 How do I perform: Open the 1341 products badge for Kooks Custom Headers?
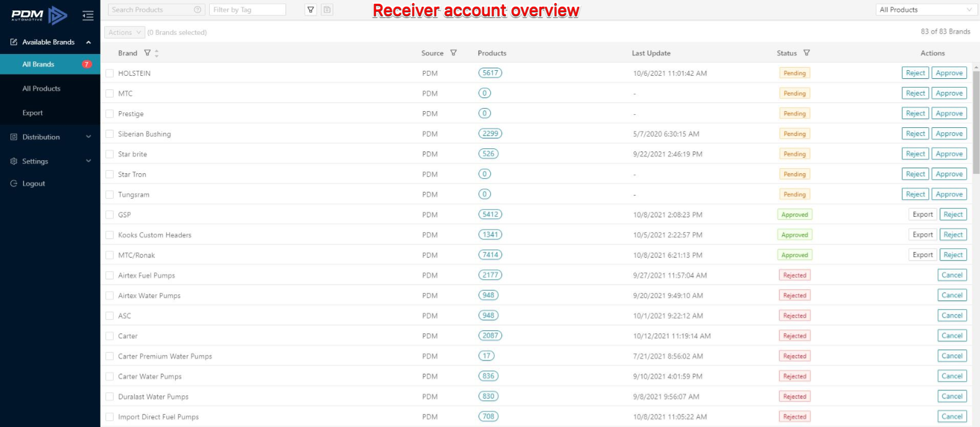490,235
